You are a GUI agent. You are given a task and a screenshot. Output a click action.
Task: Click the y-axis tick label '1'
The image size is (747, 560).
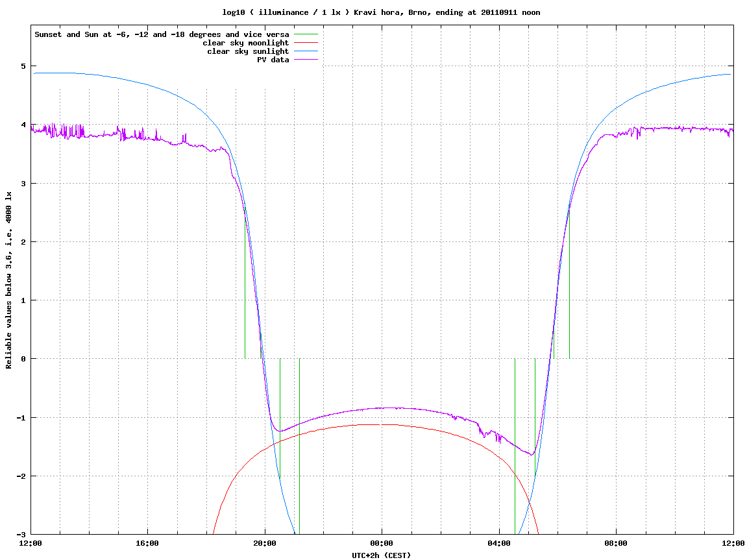(23, 300)
